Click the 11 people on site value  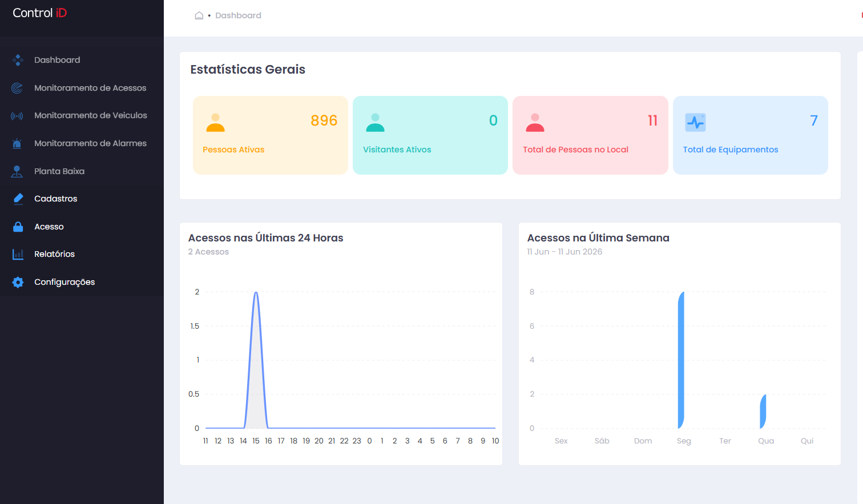coord(652,120)
